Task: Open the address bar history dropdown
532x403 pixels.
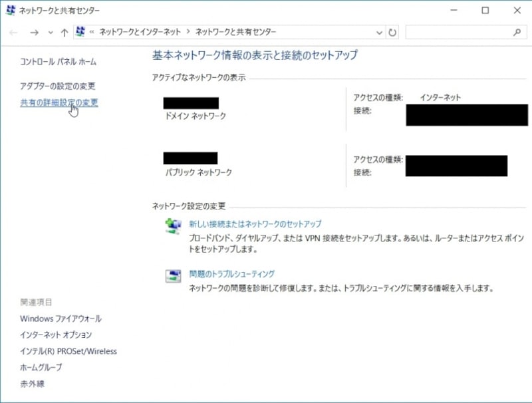Action: 378,31
